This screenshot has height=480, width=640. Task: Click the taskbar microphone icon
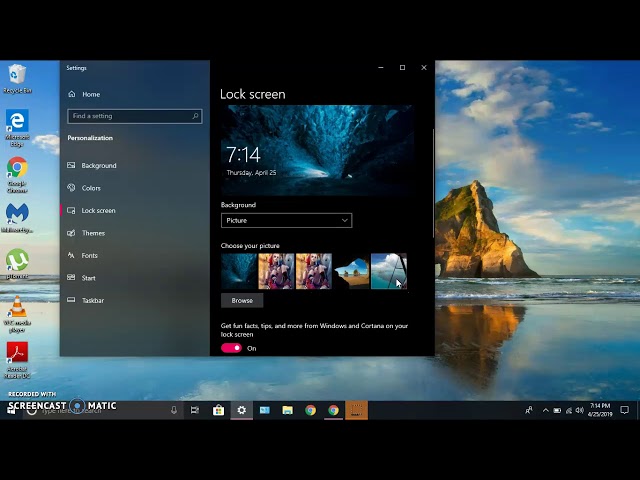click(174, 410)
